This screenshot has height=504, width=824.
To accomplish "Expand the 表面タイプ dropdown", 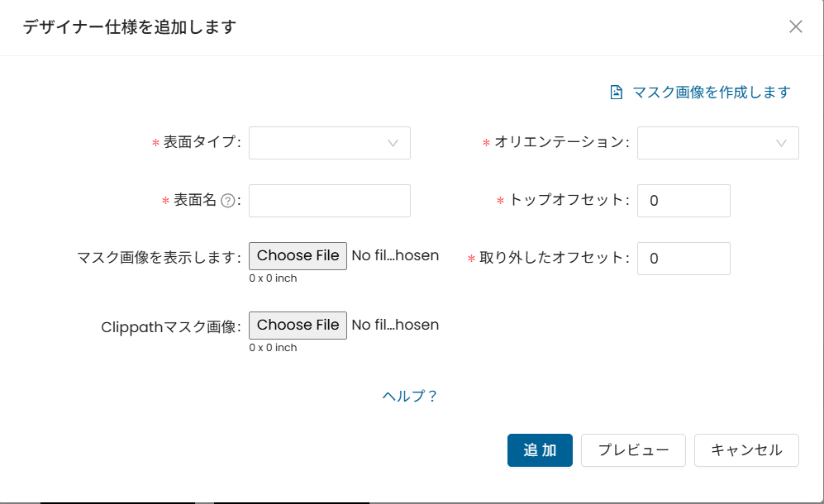I will 330,143.
